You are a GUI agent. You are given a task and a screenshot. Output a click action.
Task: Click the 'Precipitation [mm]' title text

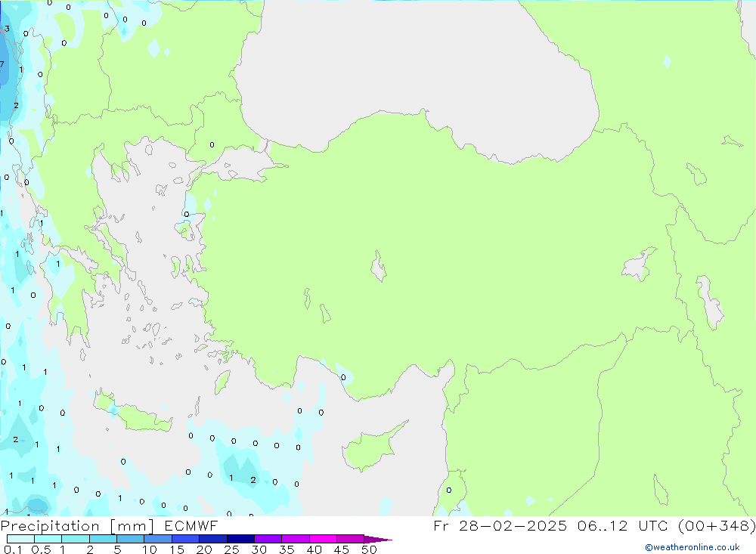click(77, 526)
